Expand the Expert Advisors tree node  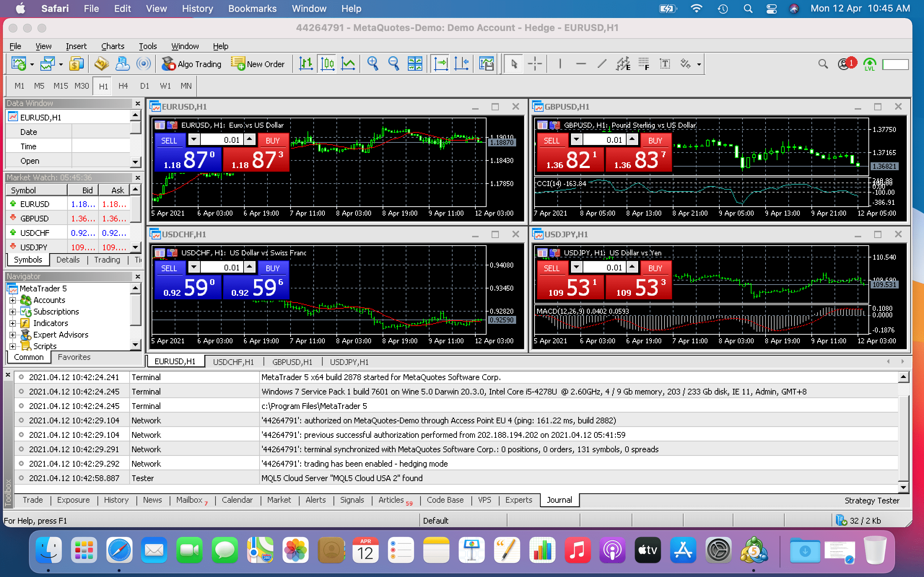(x=13, y=335)
